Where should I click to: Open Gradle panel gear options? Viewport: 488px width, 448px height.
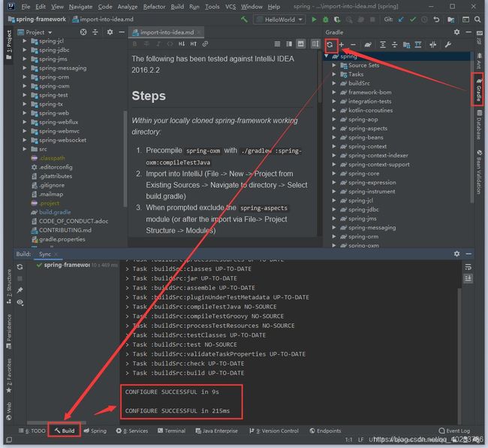point(456,32)
